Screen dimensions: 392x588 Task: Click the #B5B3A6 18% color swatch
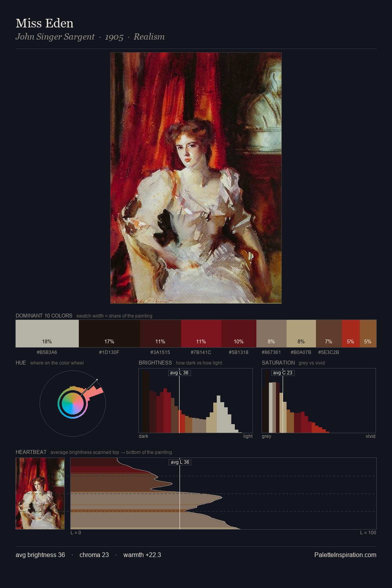47,334
